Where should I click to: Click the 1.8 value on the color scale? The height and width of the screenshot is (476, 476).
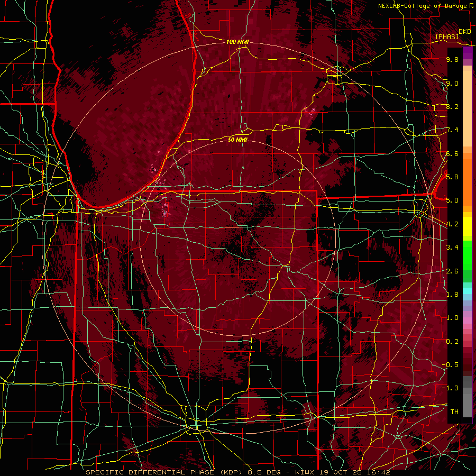click(x=452, y=295)
